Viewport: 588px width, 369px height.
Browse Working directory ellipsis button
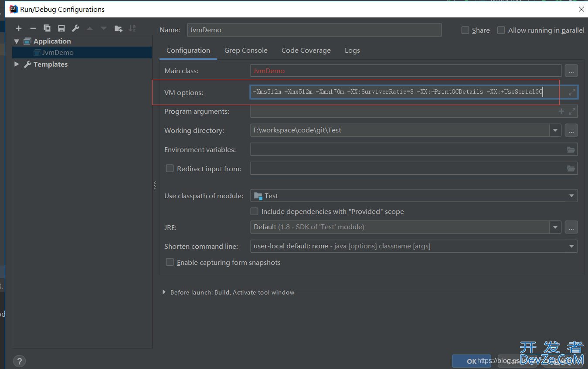[x=571, y=130]
